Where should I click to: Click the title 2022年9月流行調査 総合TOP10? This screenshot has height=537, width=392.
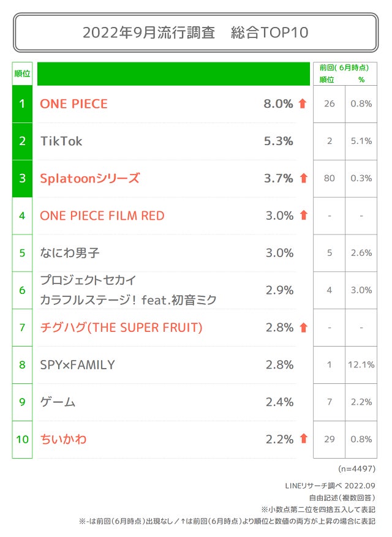pyautogui.click(x=195, y=32)
